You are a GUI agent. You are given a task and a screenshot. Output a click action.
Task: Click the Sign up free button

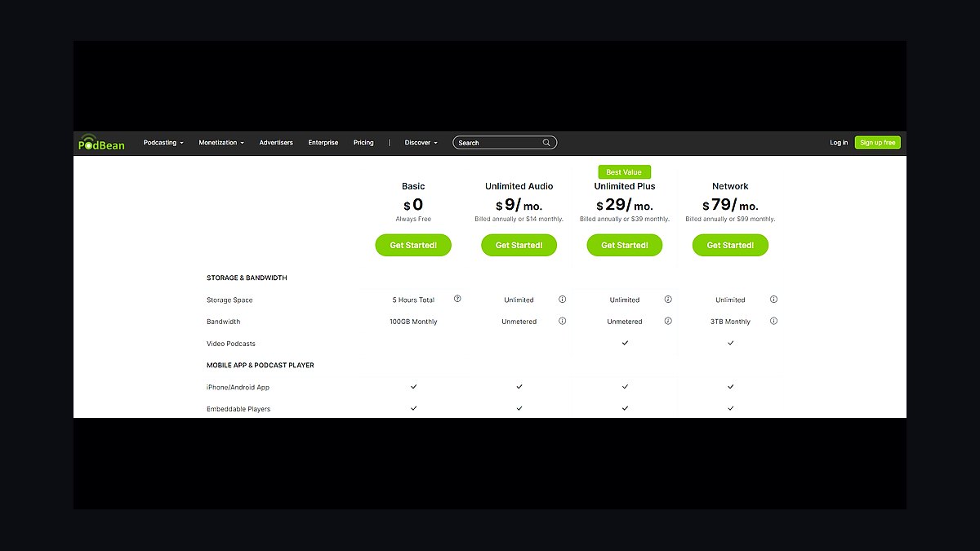878,143
